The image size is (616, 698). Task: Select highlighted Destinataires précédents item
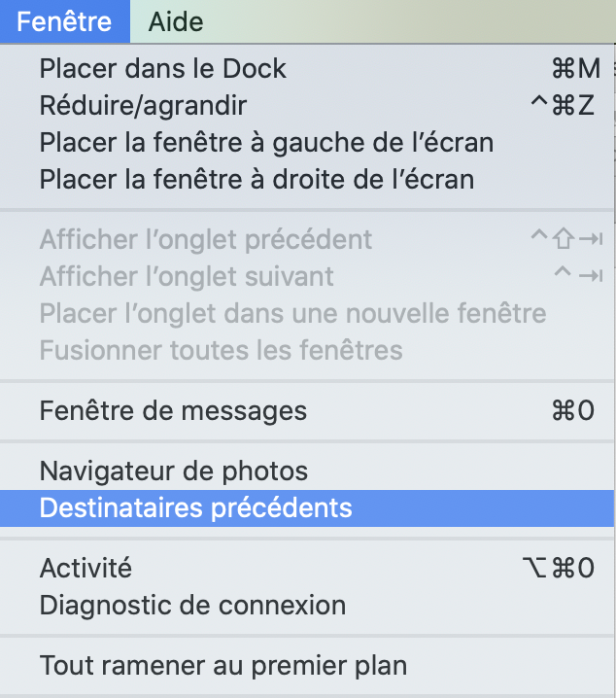click(195, 508)
